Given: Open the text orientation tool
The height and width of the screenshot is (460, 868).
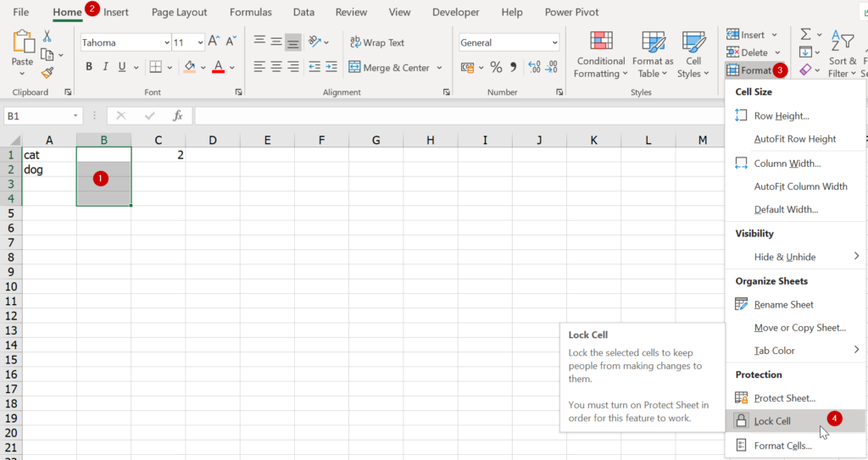Looking at the screenshot, I should click(x=315, y=42).
